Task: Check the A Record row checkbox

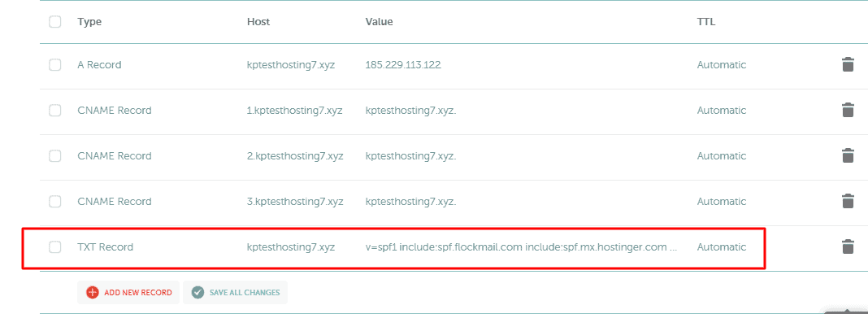Action: [x=54, y=65]
